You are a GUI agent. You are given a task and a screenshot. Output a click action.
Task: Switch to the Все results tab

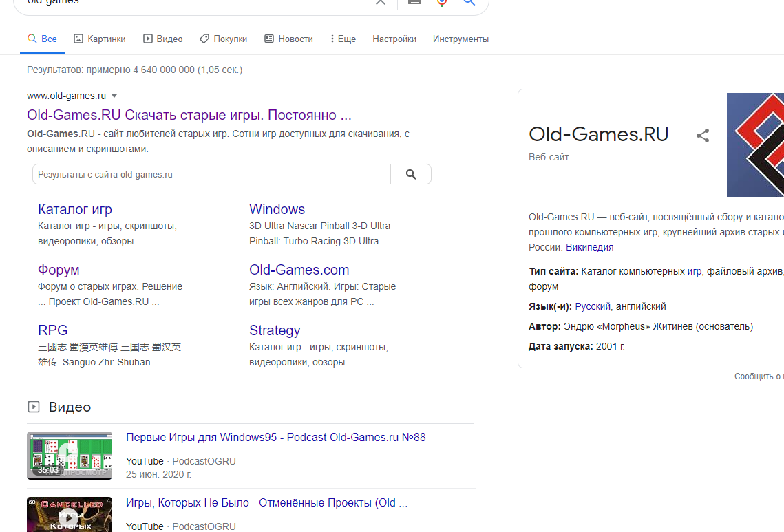click(x=42, y=39)
